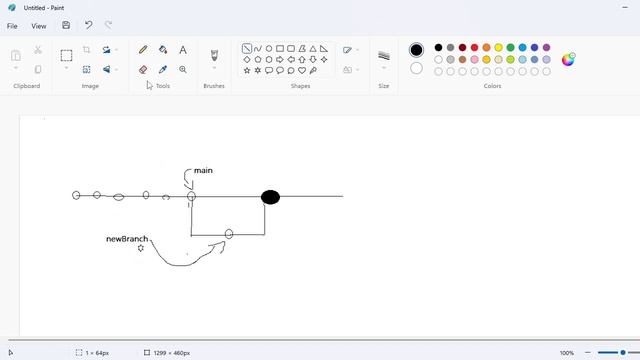Expand the Rotate options dropdown arrow
The width and height of the screenshot is (640, 360).
click(116, 50)
